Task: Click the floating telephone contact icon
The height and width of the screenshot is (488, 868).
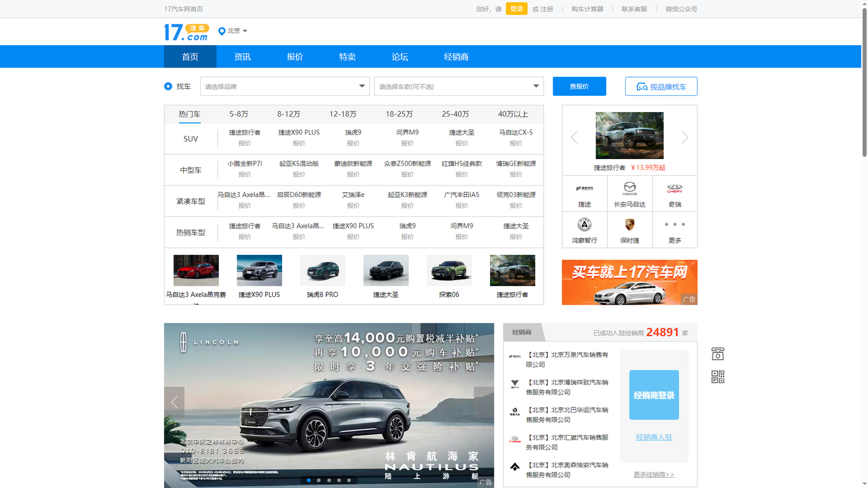Action: 717,354
